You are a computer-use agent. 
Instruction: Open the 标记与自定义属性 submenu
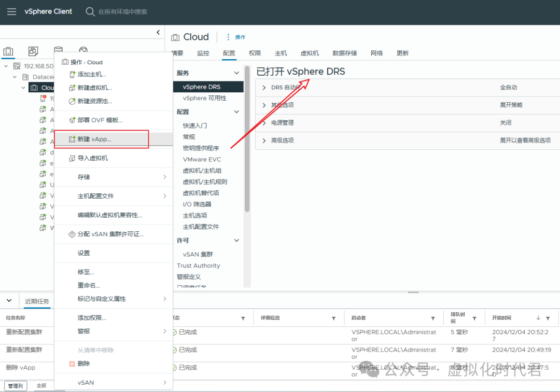(113, 299)
